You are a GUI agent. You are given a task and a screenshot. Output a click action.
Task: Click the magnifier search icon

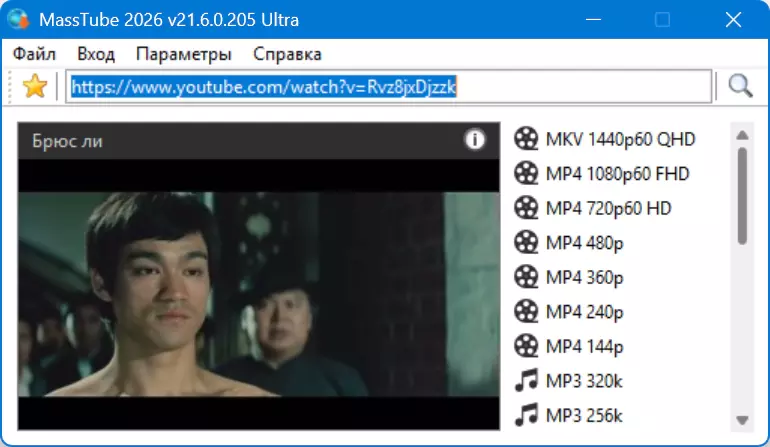click(x=740, y=86)
